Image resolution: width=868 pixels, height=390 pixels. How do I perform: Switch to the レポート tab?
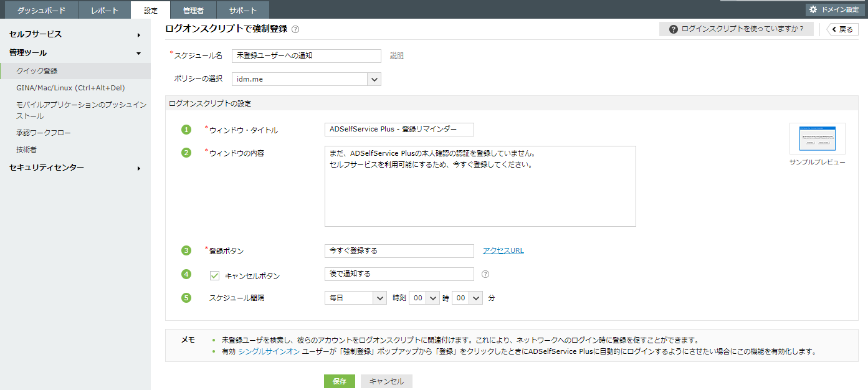104,10
